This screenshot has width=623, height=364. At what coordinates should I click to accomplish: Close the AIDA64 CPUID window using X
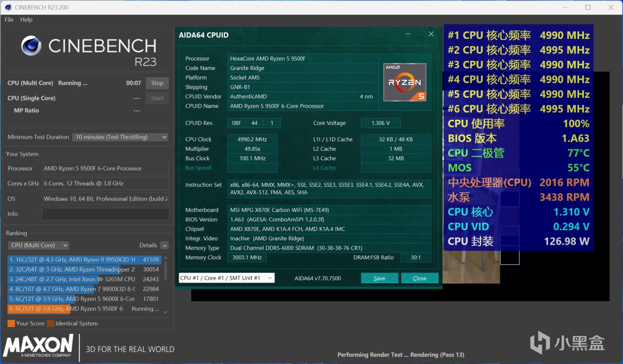(x=431, y=34)
